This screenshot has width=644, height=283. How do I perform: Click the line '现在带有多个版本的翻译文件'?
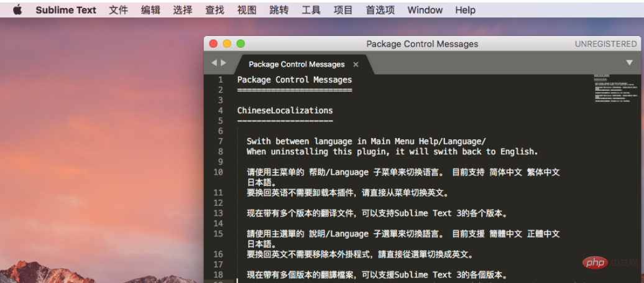(x=377, y=213)
